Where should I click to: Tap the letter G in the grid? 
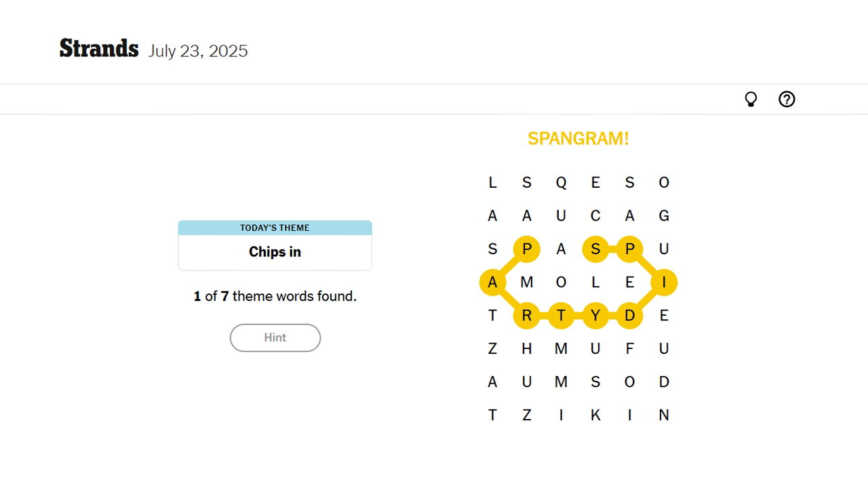(x=664, y=216)
